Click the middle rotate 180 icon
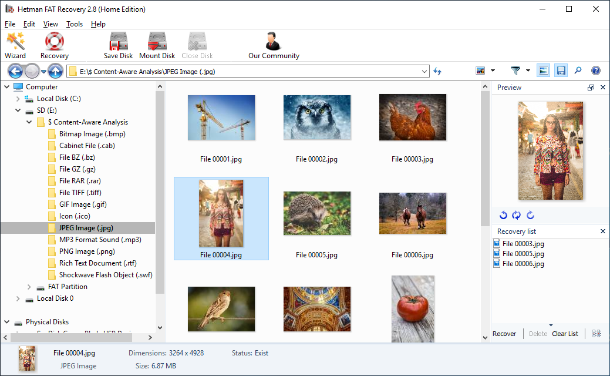Image resolution: width=610 pixels, height=376 pixels. (516, 215)
